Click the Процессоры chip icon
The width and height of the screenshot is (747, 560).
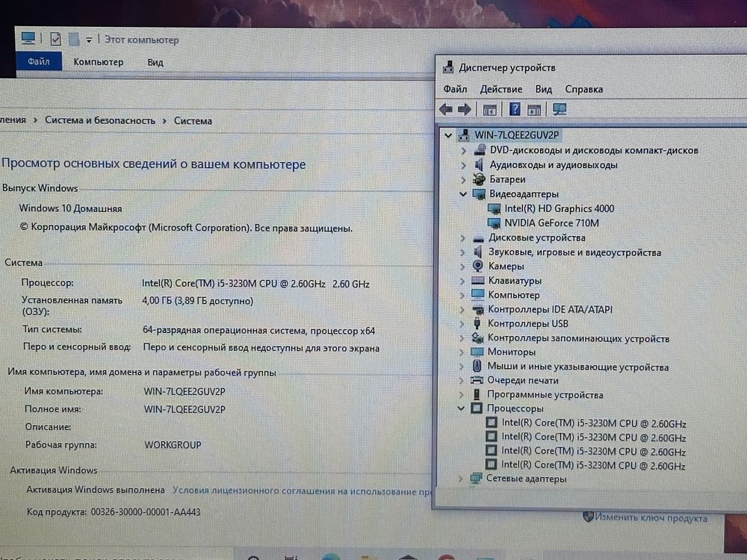(476, 408)
